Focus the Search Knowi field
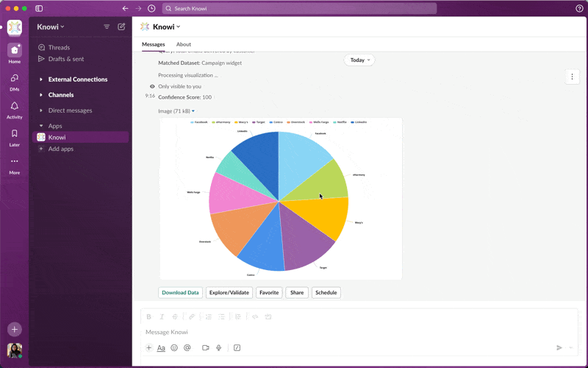The width and height of the screenshot is (588, 368). 299,8
